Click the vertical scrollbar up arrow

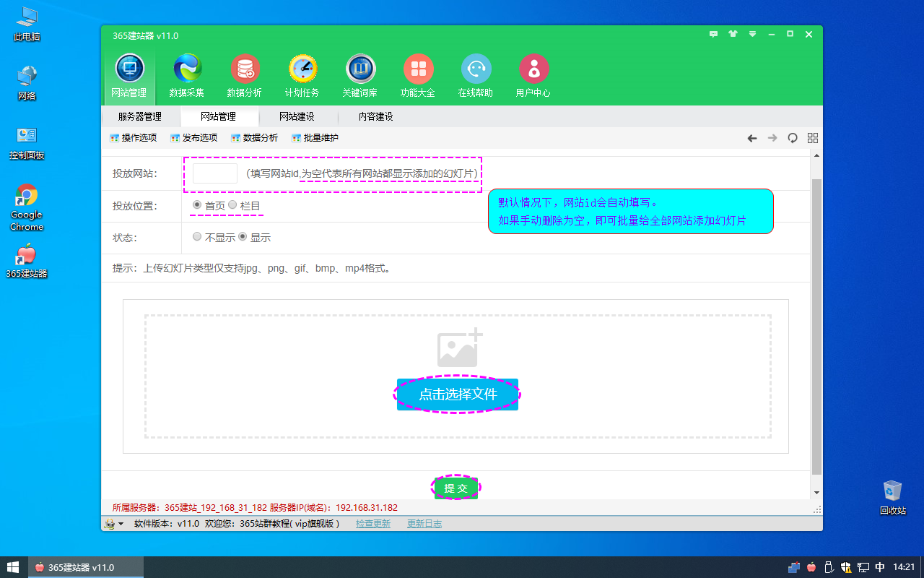pyautogui.click(x=816, y=155)
